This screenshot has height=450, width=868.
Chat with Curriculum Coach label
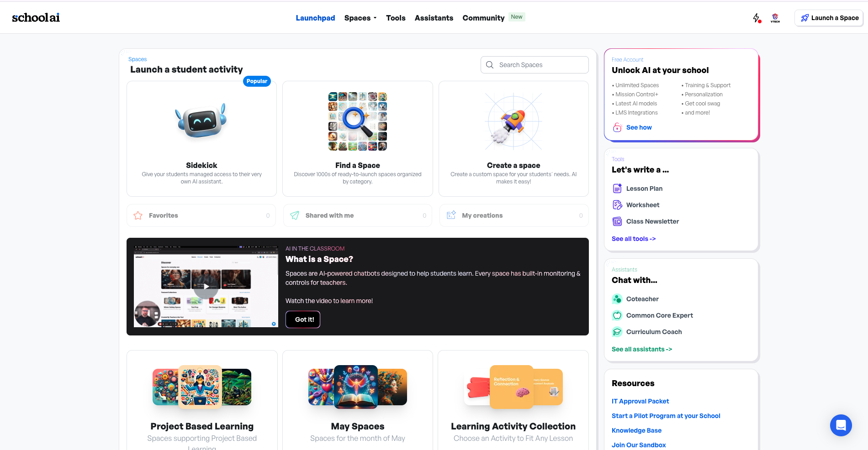pyautogui.click(x=654, y=332)
